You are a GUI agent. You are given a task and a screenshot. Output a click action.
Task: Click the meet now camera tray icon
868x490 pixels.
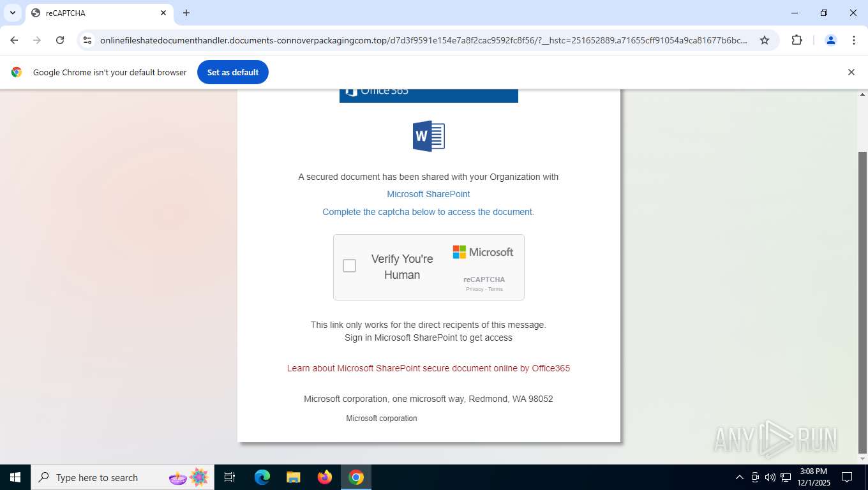(x=755, y=477)
